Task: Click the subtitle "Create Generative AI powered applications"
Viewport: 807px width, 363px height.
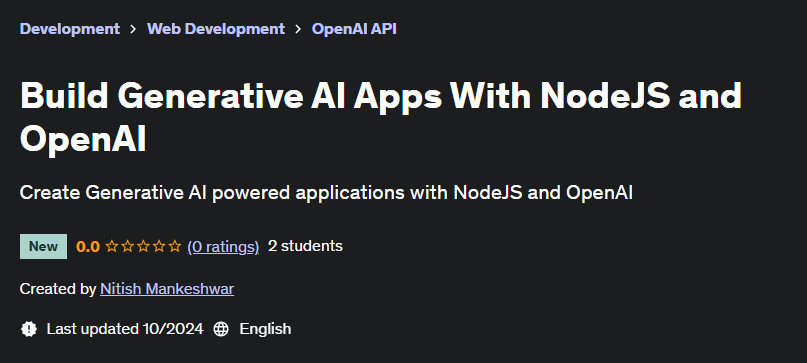Action: click(326, 193)
